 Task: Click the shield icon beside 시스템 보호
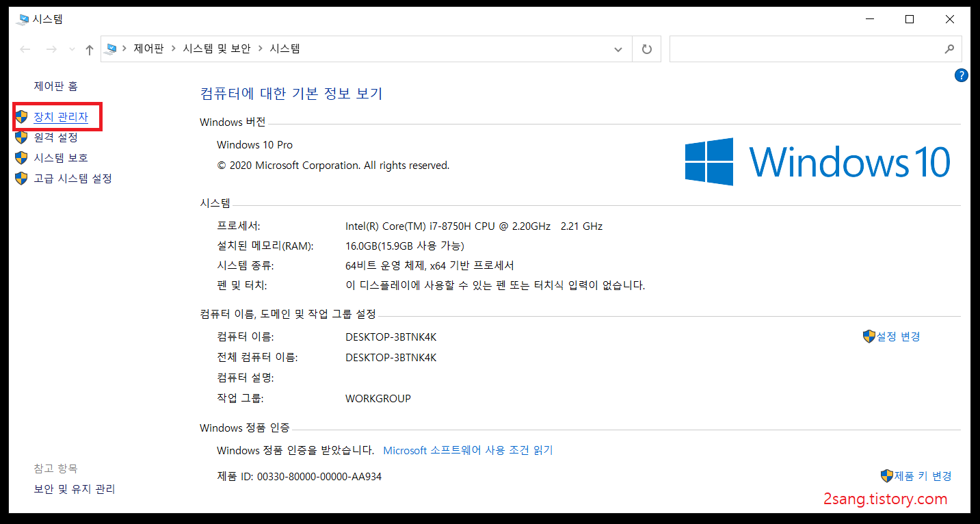[21, 158]
